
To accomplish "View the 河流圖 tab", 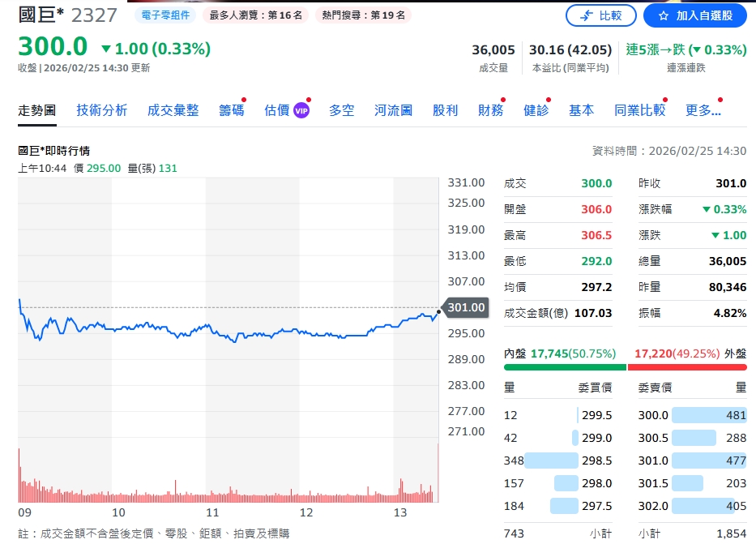I will pos(392,111).
